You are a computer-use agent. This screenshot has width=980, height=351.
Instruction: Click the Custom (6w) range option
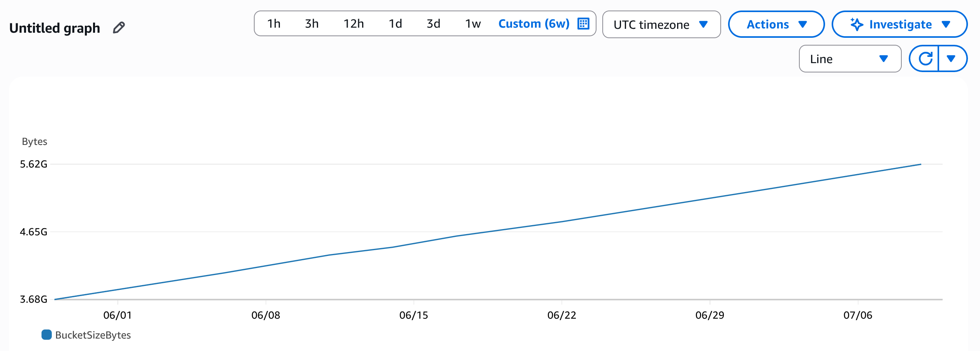(533, 24)
